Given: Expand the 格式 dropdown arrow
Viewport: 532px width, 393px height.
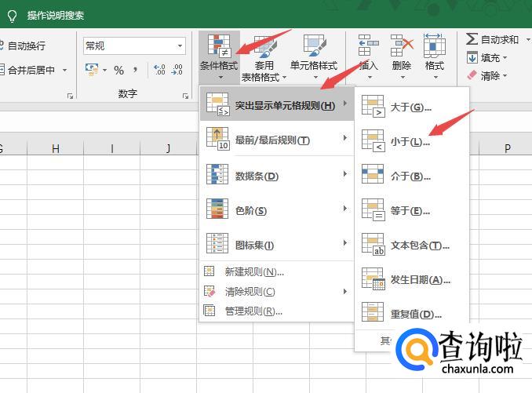Looking at the screenshot, I should (x=435, y=78).
